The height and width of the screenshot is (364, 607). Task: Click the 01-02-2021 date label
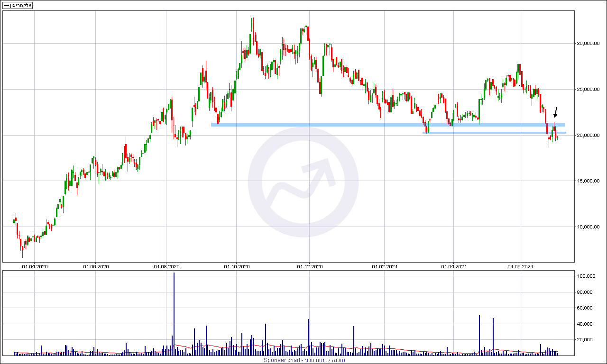(x=384, y=267)
